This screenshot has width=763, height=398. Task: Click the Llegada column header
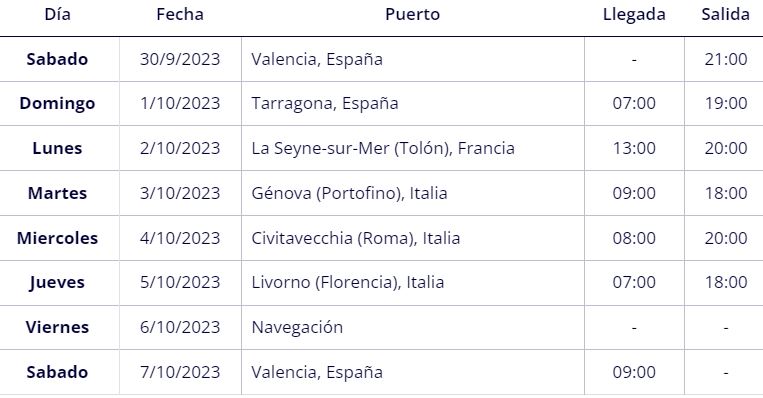point(634,15)
